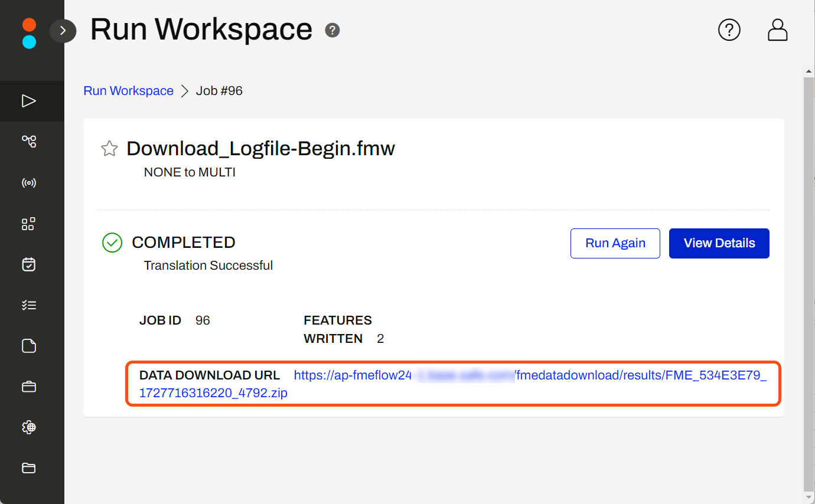This screenshot has height=504, width=815.
Task: Open the Server Apps grid icon
Action: point(28,224)
